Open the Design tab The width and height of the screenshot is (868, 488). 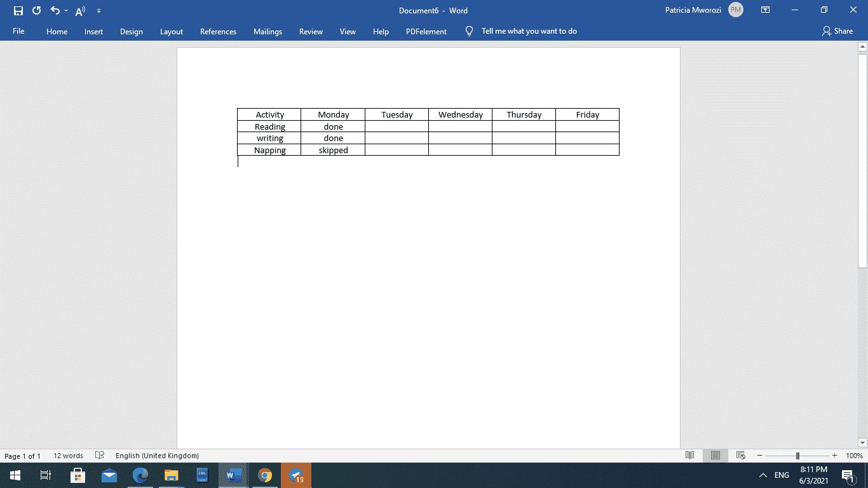point(132,31)
